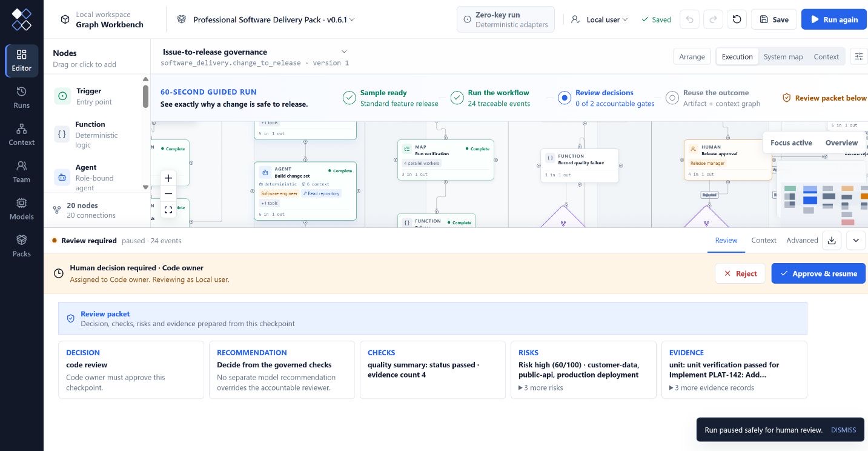Go to the Team sidebar section
The image size is (868, 451).
click(x=22, y=172)
